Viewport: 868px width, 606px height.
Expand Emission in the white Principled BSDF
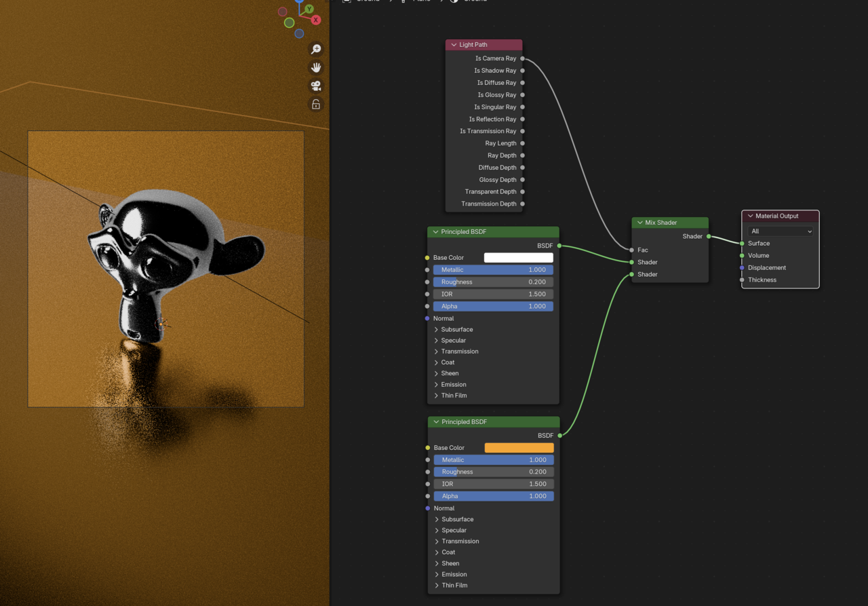[436, 385]
